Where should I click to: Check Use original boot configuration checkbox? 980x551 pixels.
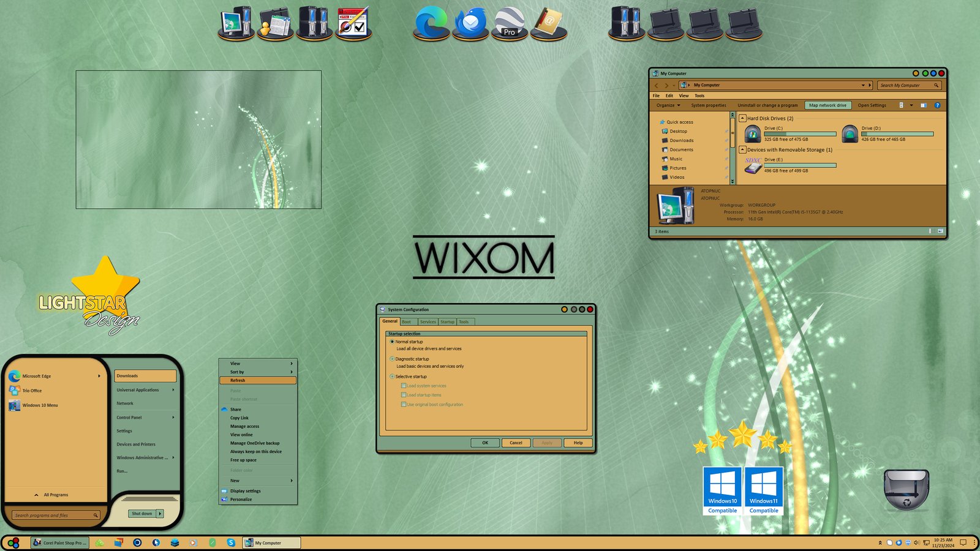tap(404, 404)
